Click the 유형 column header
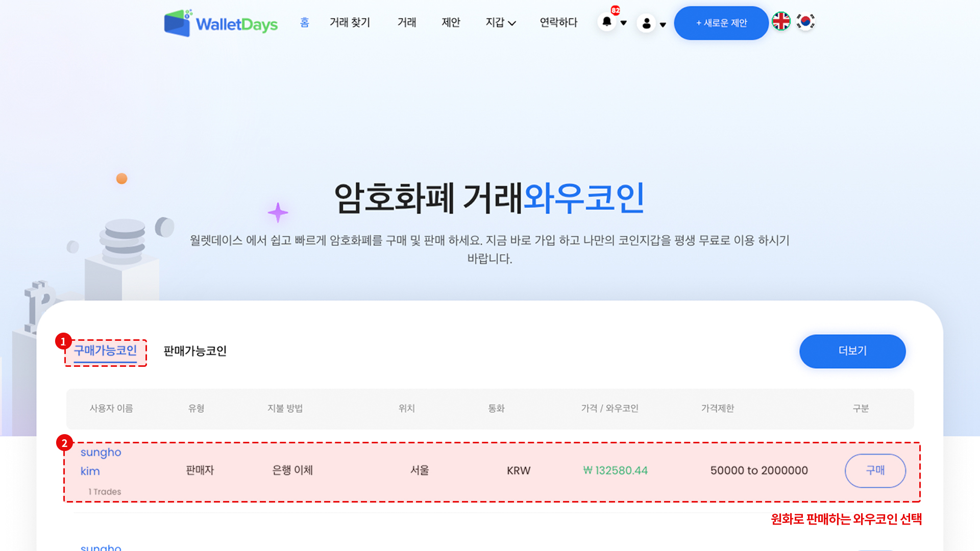 (x=196, y=409)
